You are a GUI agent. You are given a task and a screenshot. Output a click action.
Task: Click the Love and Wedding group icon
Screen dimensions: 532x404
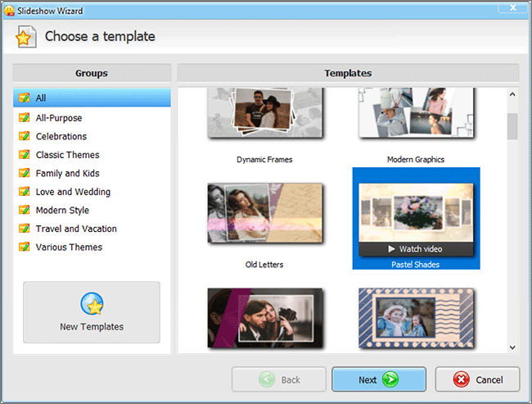pyautogui.click(x=25, y=192)
